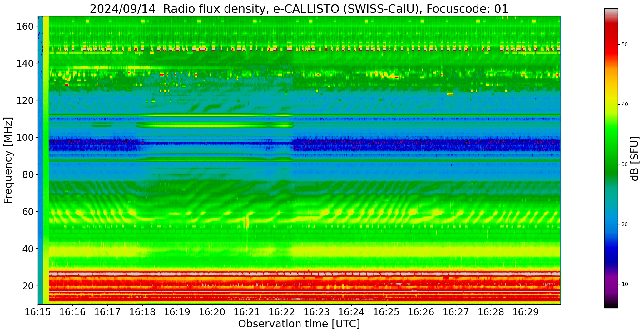The image size is (644, 333).
Task: Click the 120 frequency tick label
Action: (x=25, y=100)
